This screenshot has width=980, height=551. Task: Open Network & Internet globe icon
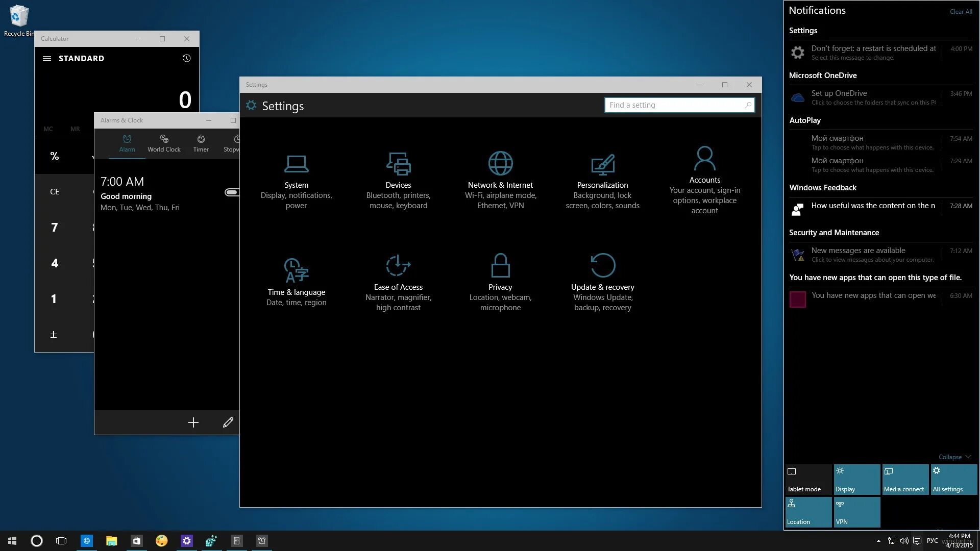(x=500, y=164)
